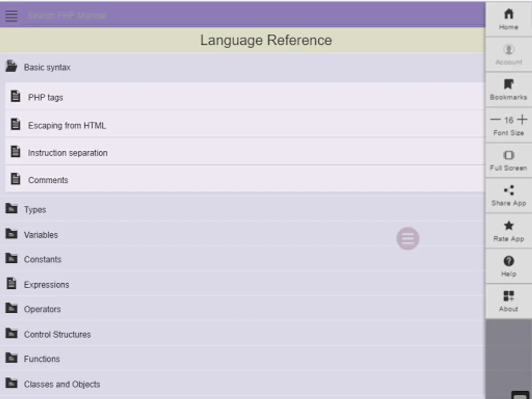Tap the floating round menu button
The width and height of the screenshot is (532, 399).
point(408,239)
